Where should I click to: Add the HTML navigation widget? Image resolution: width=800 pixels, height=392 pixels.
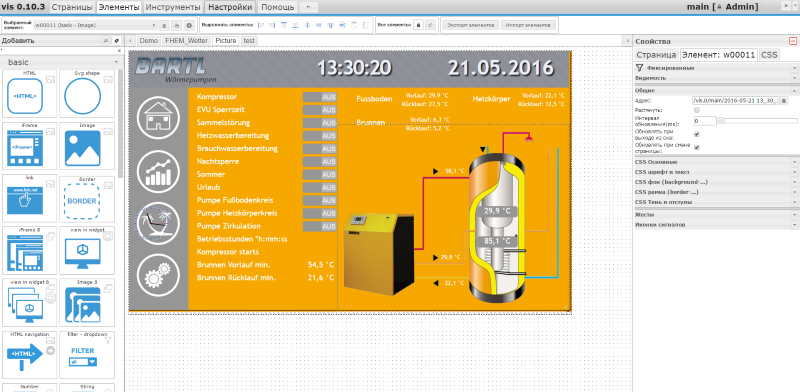[30, 355]
